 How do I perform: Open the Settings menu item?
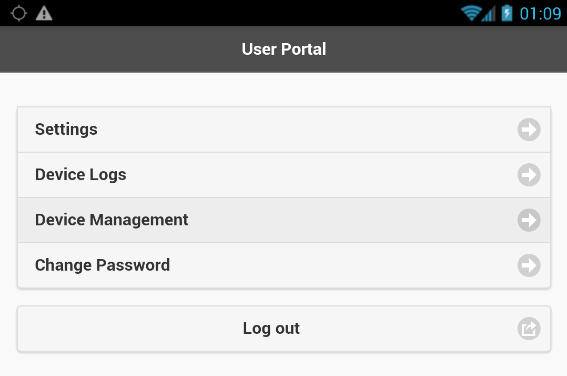tap(284, 129)
